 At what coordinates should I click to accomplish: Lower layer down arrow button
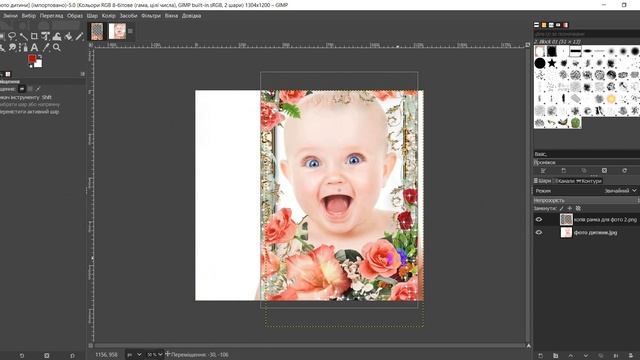click(x=586, y=356)
